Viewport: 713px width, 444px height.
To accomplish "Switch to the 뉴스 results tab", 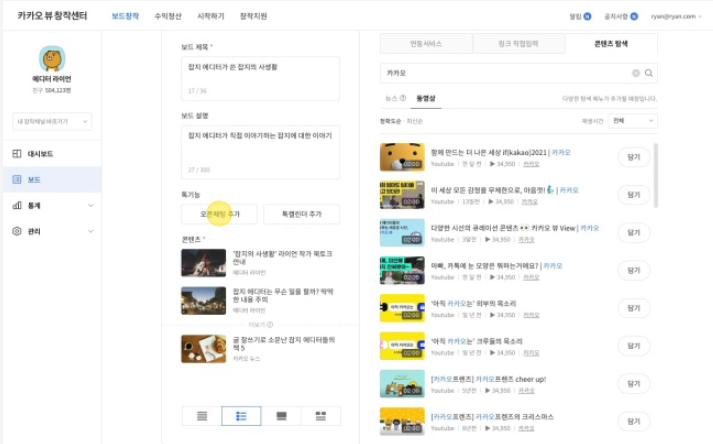I will [391, 98].
